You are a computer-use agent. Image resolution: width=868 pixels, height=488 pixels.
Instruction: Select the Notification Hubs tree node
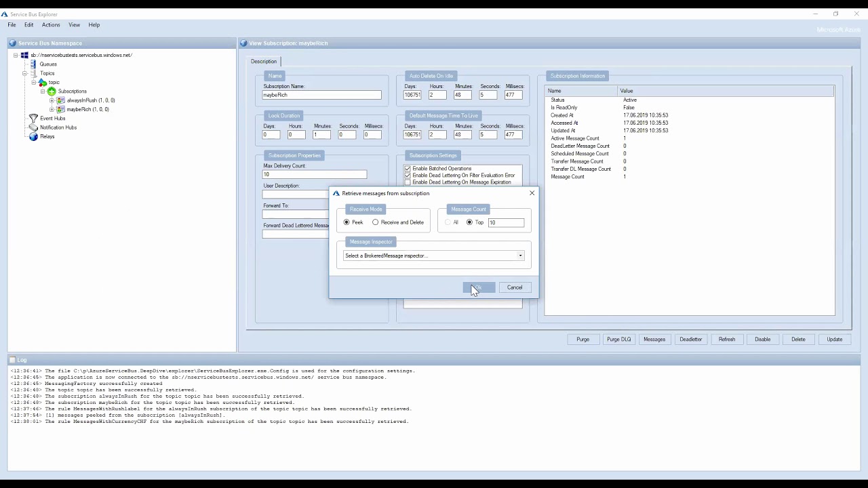(58, 127)
